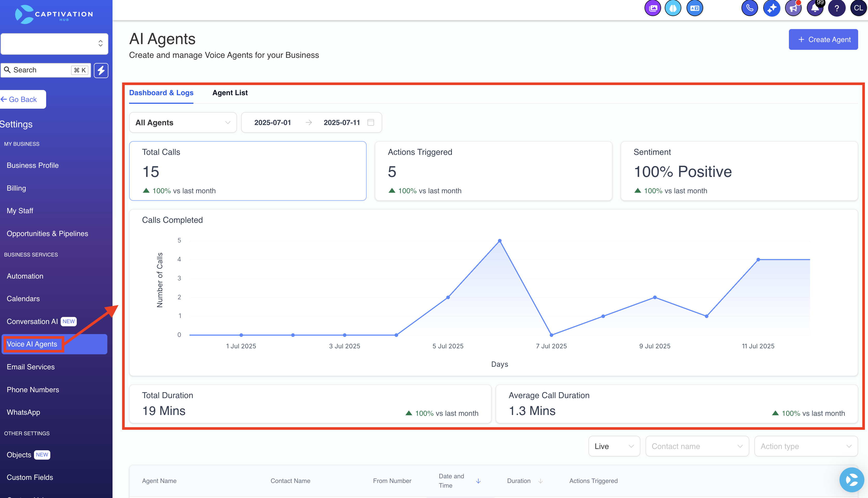
Task: Open the chat widget bubble icon
Action: (x=852, y=480)
